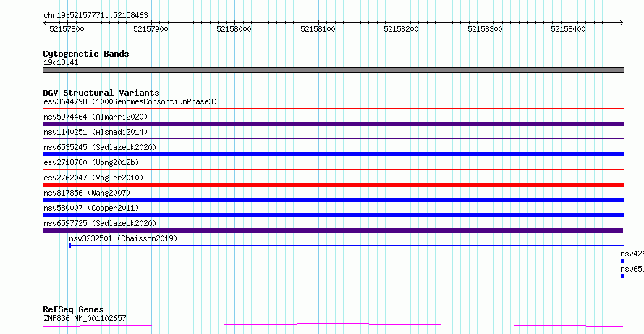Image resolution: width=644 pixels, height=334 pixels.
Task: Click the thin red esv3644798 variant line
Action: point(333,109)
